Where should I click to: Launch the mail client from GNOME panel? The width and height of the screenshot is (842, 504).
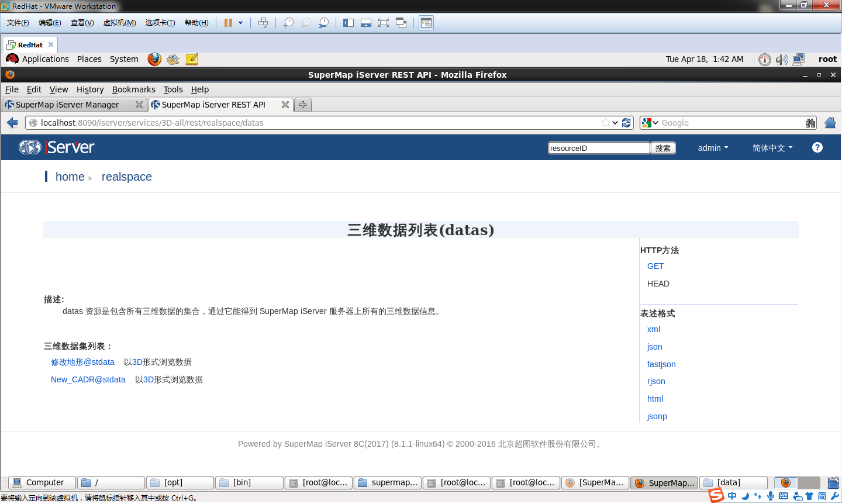pyautogui.click(x=173, y=59)
